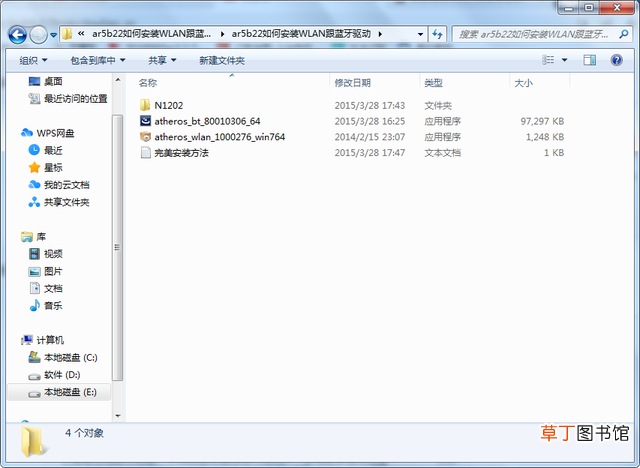Refresh the current folder view
This screenshot has height=468, width=640.
click(437, 34)
